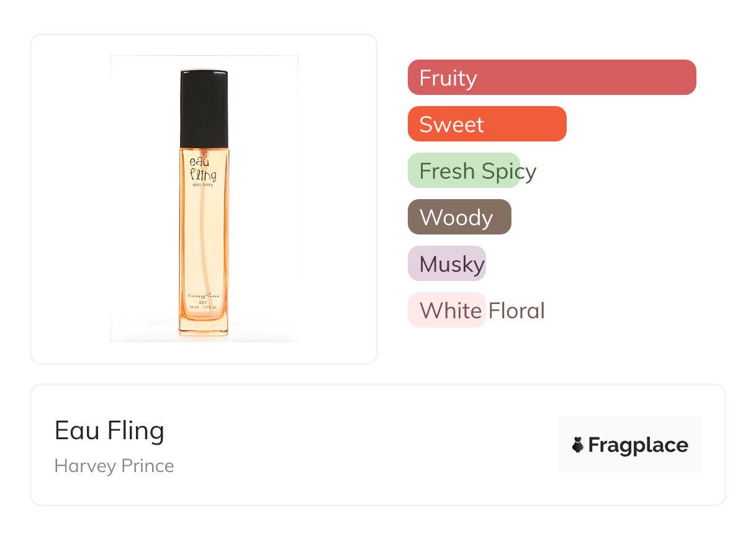756x536 pixels.
Task: Click the small text under 'fling' on the bottle
Action: [203, 185]
